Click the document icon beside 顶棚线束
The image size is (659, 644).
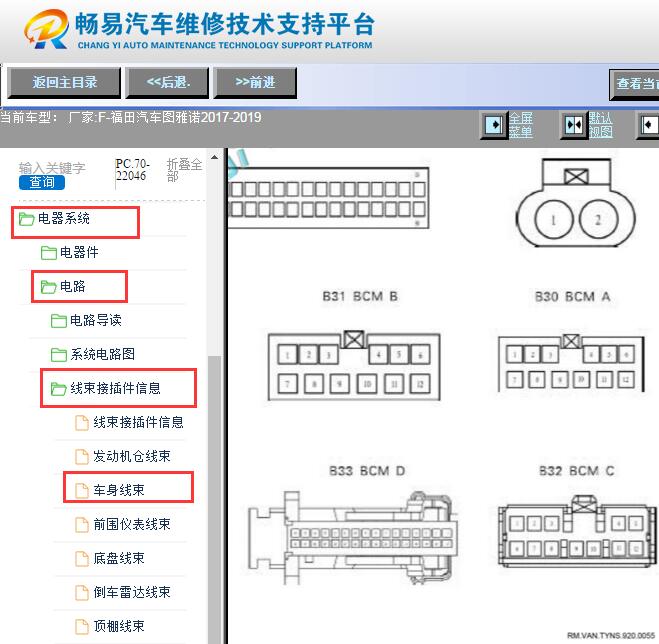tap(82, 627)
